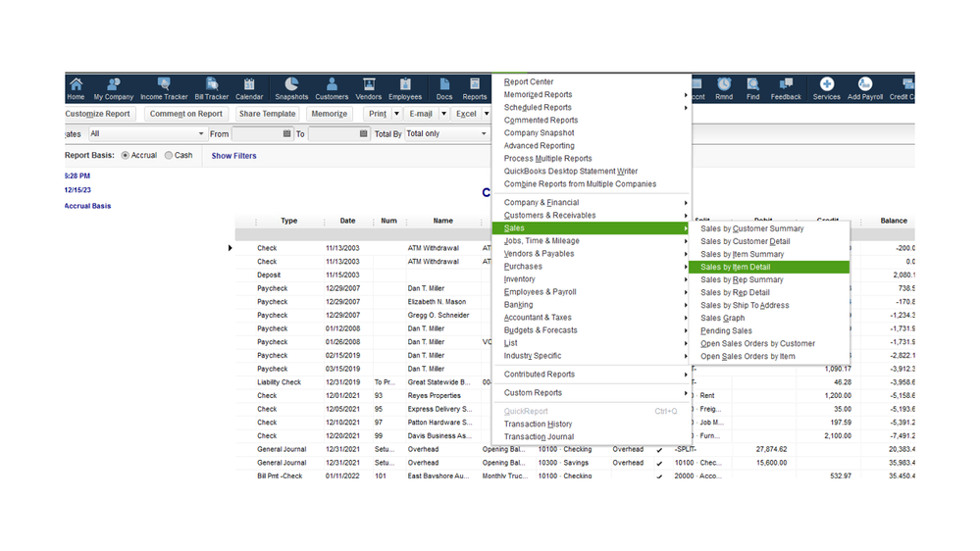Choose Sales by Customer Summary
Image resolution: width=980 pixels, height=551 pixels.
[x=769, y=228]
